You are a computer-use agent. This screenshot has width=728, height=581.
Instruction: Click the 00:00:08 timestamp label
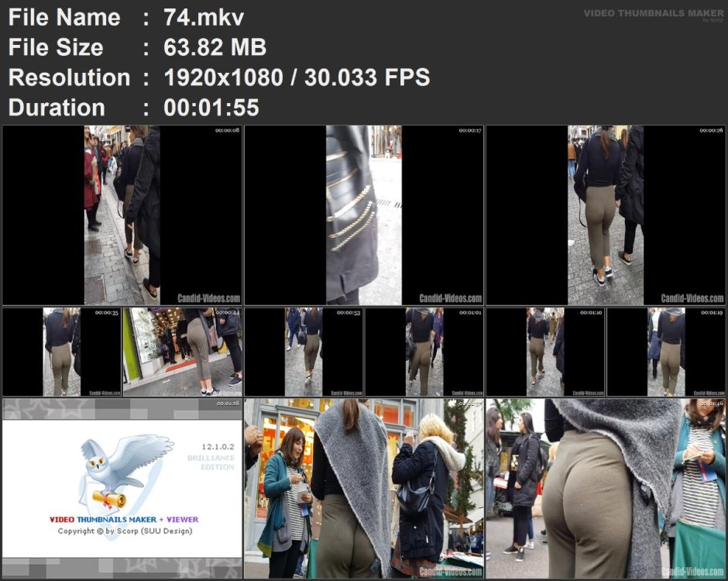[x=227, y=130]
